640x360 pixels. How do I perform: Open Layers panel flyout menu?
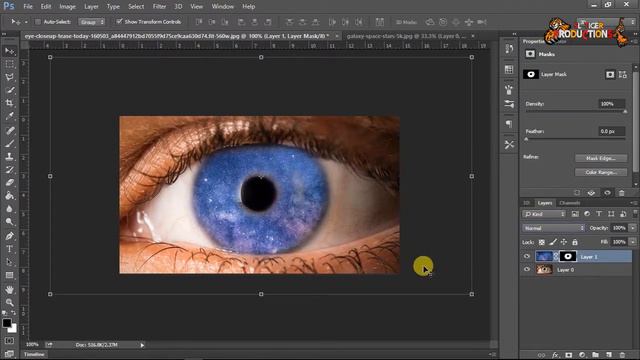633,203
